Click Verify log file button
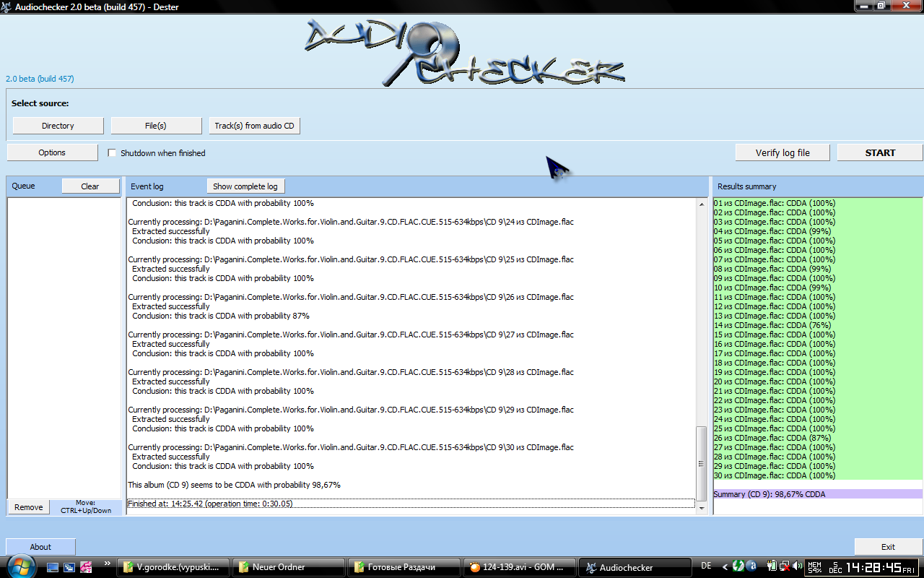This screenshot has width=924, height=578. [x=783, y=152]
